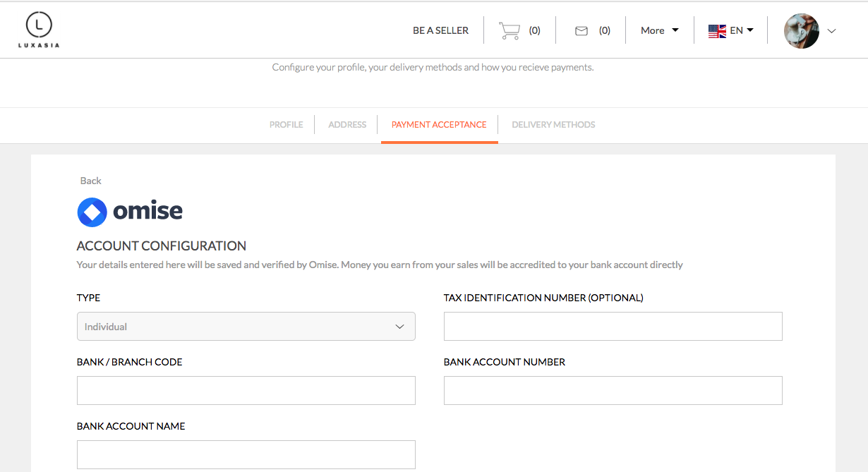
Task: Click the Luxasia logo
Action: 39,30
